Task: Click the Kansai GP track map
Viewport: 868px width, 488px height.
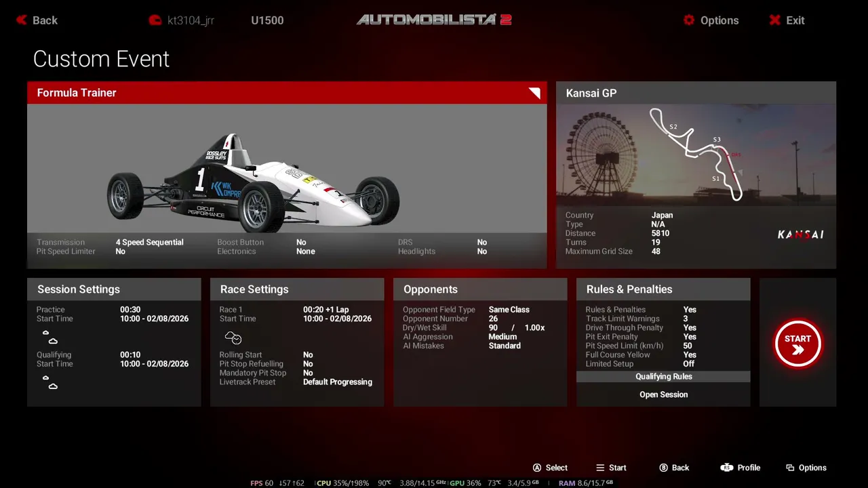Action: pyautogui.click(x=696, y=154)
